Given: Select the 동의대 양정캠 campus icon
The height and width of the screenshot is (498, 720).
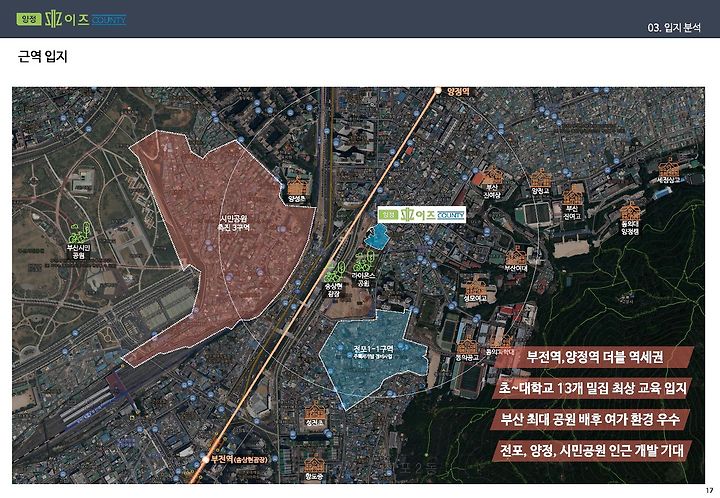Looking at the screenshot, I should pyautogui.click(x=630, y=212).
